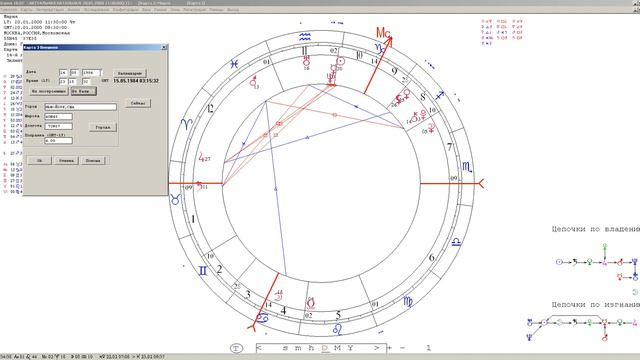Select the Leo sign glyph on outer ring
This screenshot has width=640, height=360.
[x=338, y=329]
